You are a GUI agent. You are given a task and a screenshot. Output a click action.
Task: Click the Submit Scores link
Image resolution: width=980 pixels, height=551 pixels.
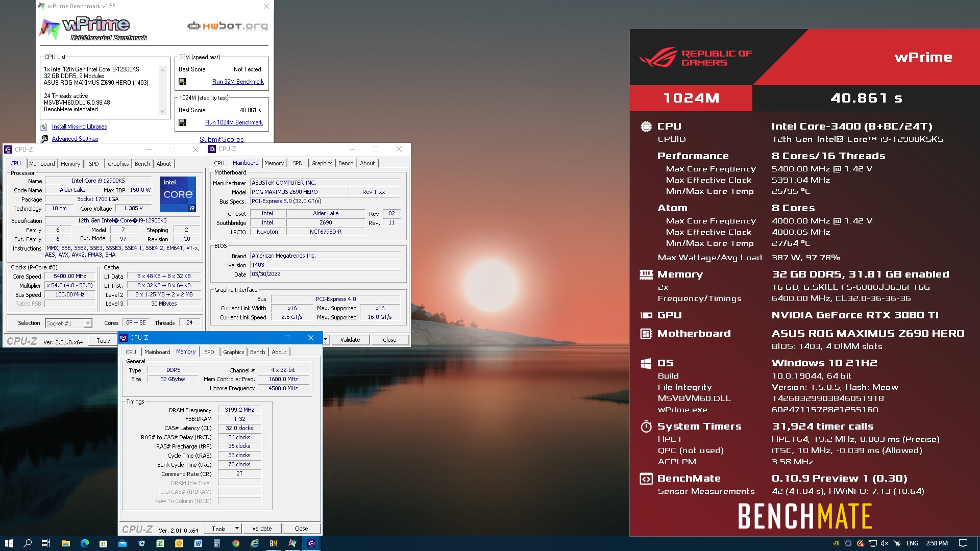point(222,139)
